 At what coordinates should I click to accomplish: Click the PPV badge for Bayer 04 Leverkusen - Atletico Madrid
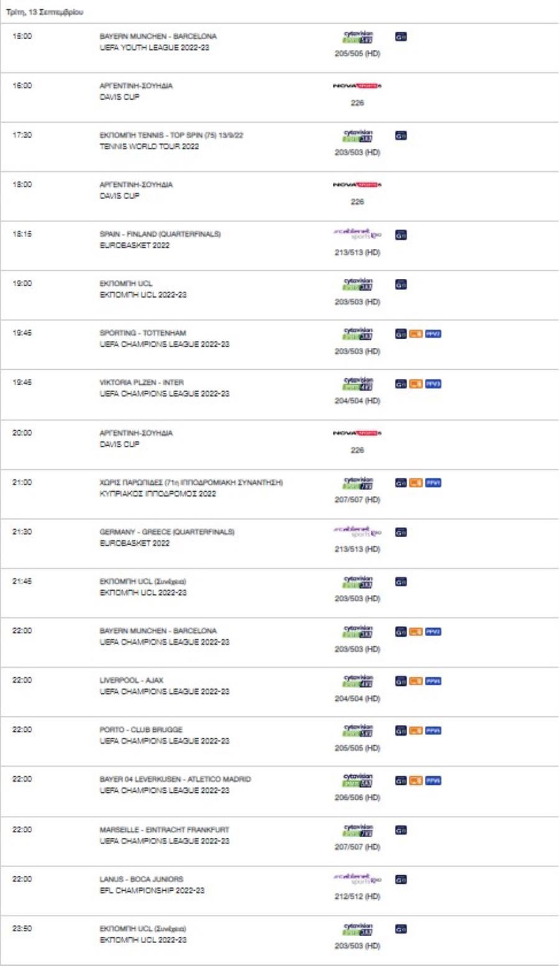coord(433,781)
